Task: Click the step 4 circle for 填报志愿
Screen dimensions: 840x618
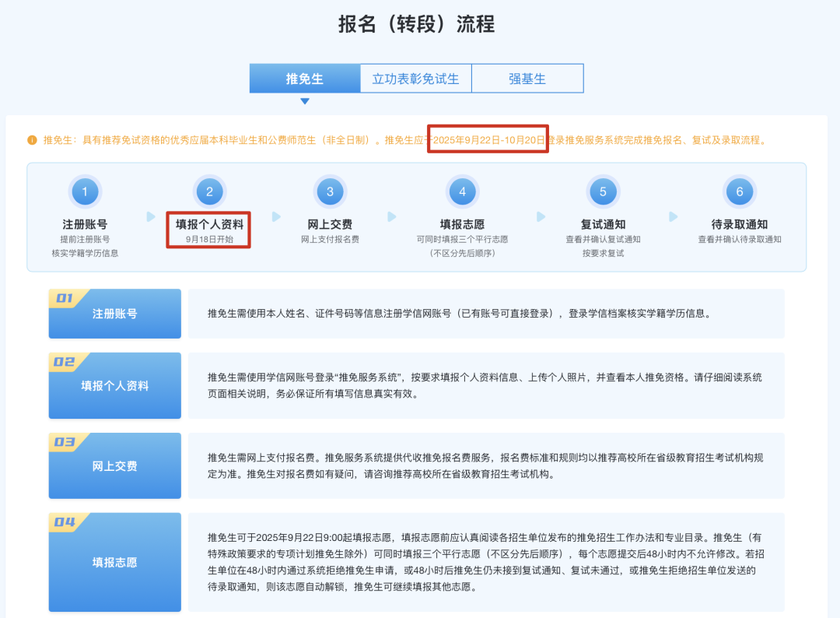Action: 462,191
